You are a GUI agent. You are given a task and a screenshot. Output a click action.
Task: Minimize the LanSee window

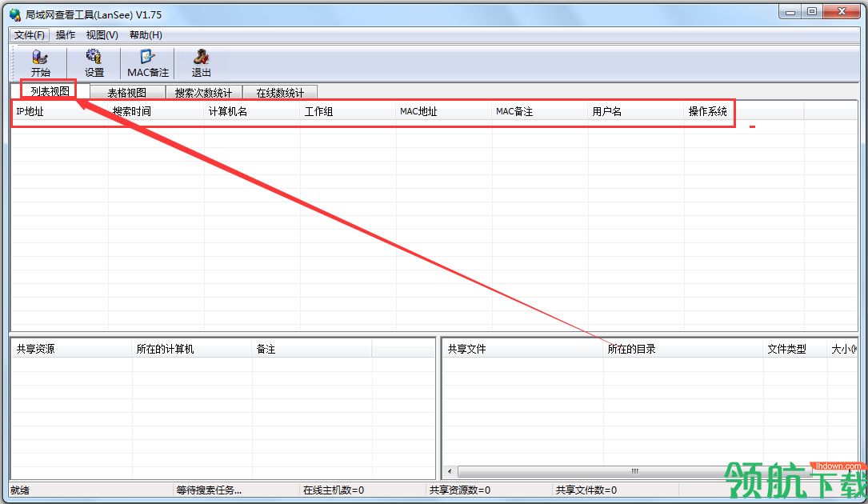pyautogui.click(x=790, y=12)
